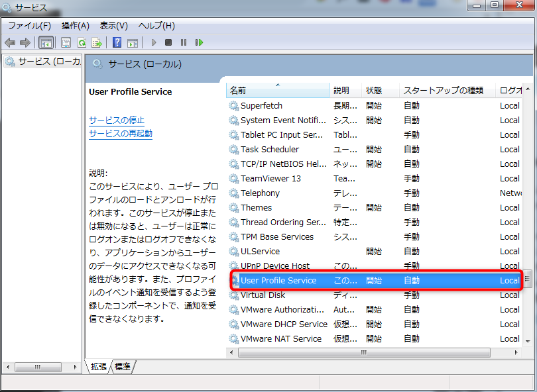Click the gear icon beside Themes
The image size is (537, 392).
[x=233, y=208]
